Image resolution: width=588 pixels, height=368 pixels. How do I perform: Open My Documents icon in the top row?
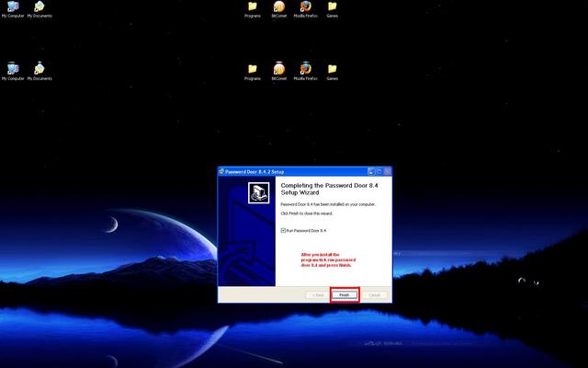coord(40,7)
